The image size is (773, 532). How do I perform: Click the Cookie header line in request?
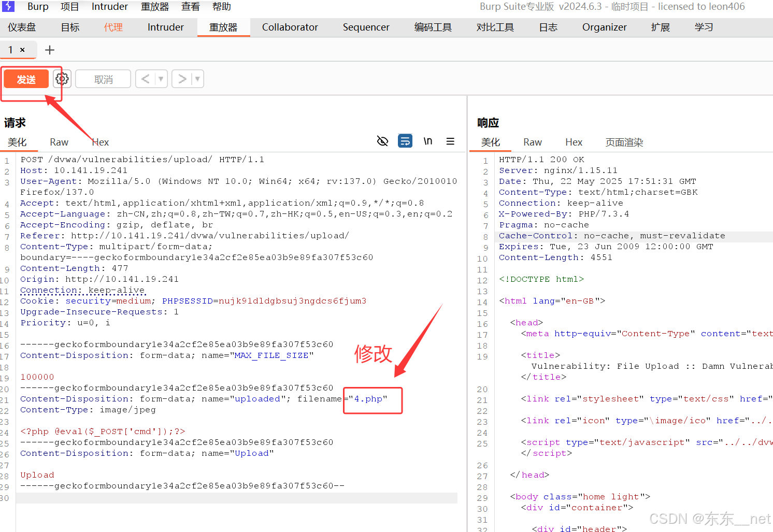click(193, 301)
